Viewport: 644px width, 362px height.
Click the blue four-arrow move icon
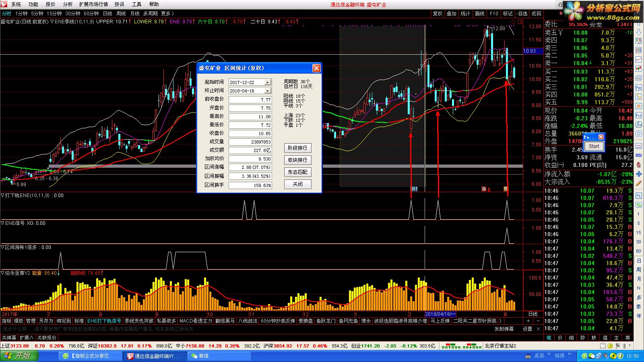pyautogui.click(x=639, y=174)
